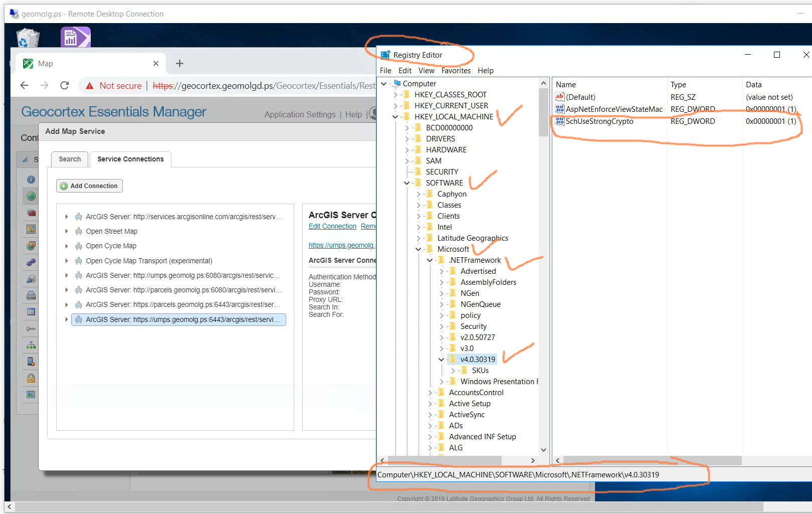812x514 pixels.
Task: Close the Map browser tab
Action: pos(156,64)
